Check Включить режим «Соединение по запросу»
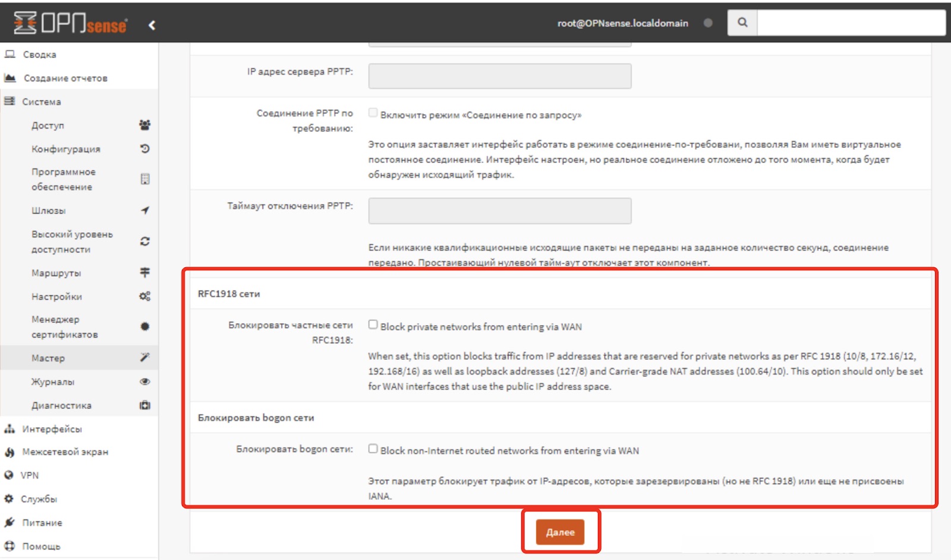 point(373,112)
